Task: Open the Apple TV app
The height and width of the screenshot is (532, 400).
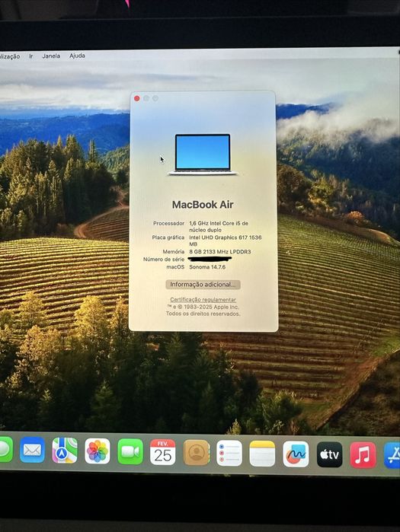Action: click(x=329, y=454)
